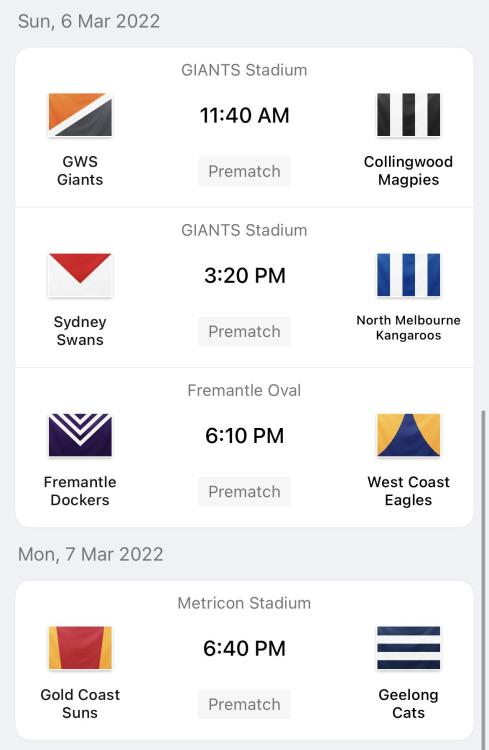Viewport: 489px width, 750px height.
Task: Select the 6:40 PM Metricon Stadium fixture
Action: pos(244,649)
